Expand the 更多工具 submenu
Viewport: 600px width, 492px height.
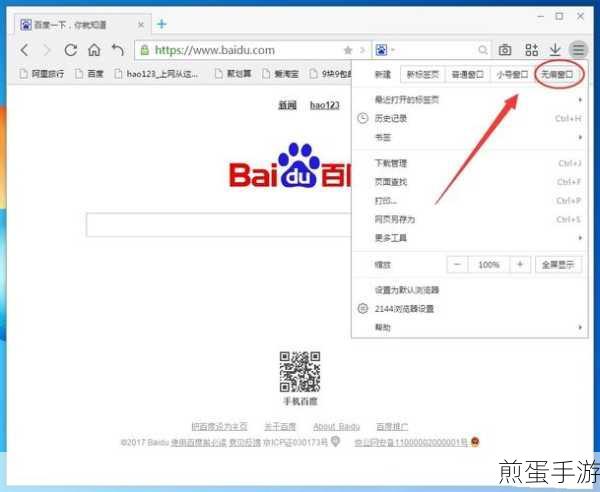[580, 238]
